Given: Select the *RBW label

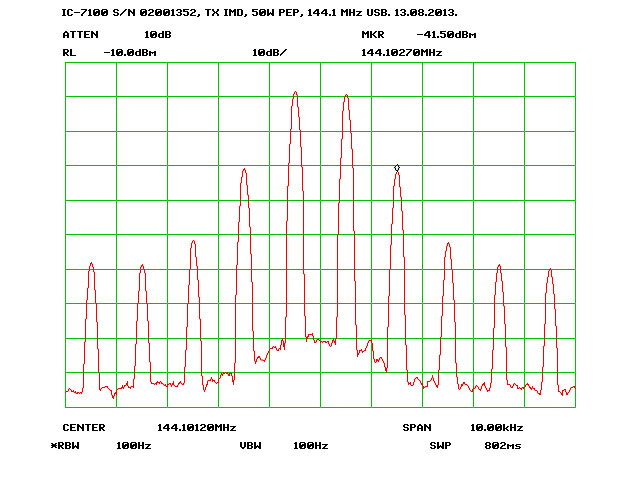Looking at the screenshot, I should pos(65,446).
